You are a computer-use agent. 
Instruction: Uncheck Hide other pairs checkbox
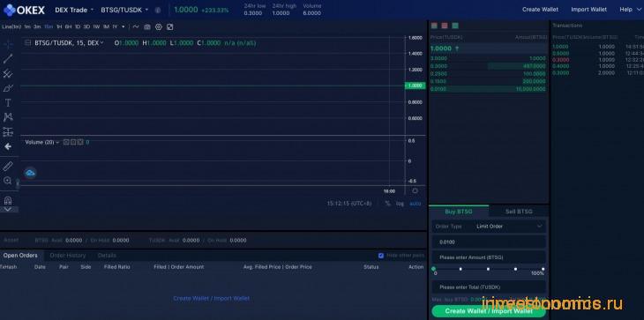pos(381,256)
